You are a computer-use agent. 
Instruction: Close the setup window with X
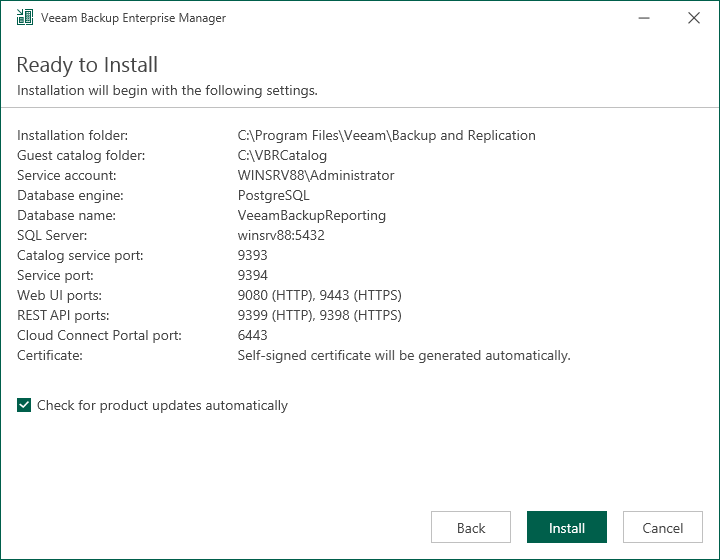click(693, 18)
